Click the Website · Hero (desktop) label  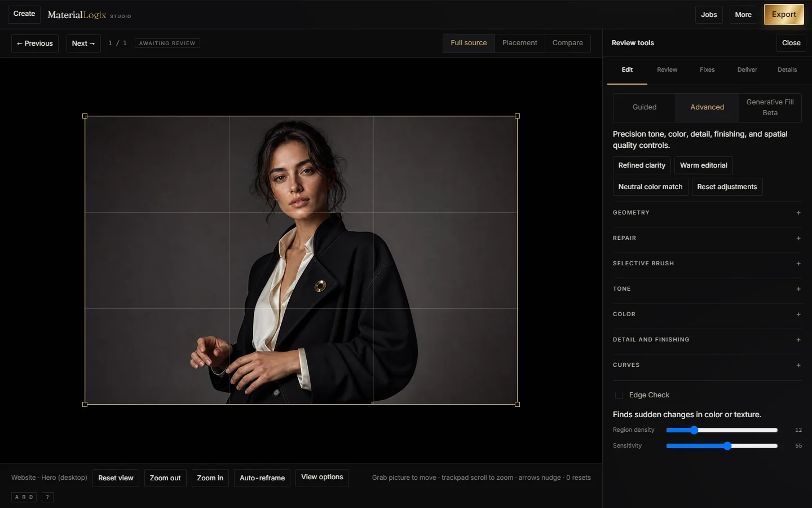pyautogui.click(x=49, y=478)
